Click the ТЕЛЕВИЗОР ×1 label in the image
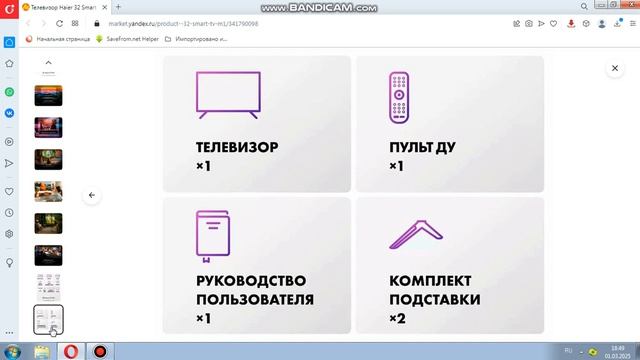 (237, 156)
